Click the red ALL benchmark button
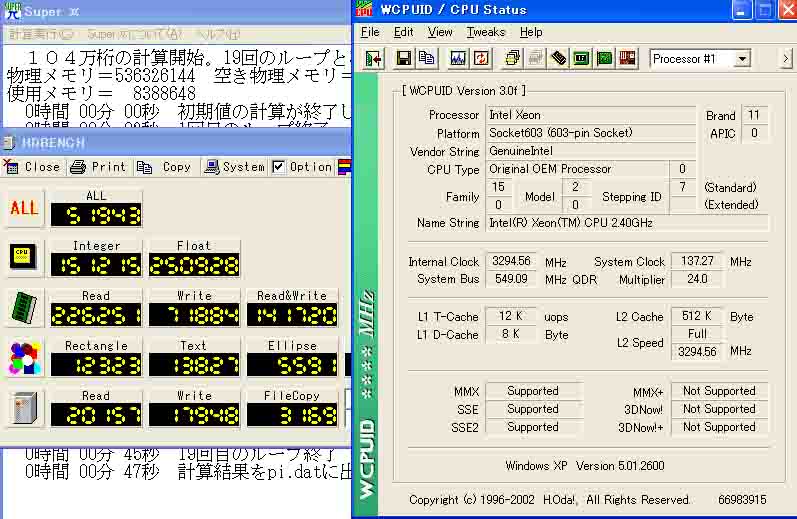Screen dimensions: 797x519 click(24, 208)
